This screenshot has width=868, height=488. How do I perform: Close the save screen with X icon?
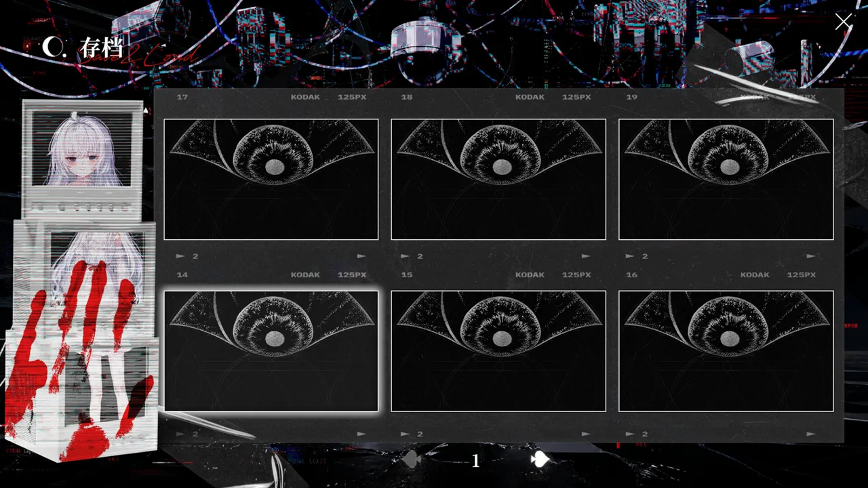tap(843, 22)
